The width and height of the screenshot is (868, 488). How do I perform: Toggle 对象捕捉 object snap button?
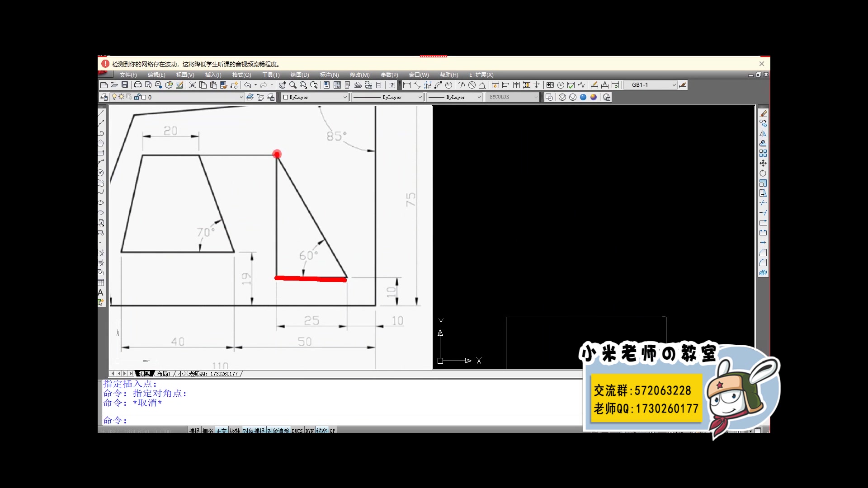pyautogui.click(x=254, y=431)
